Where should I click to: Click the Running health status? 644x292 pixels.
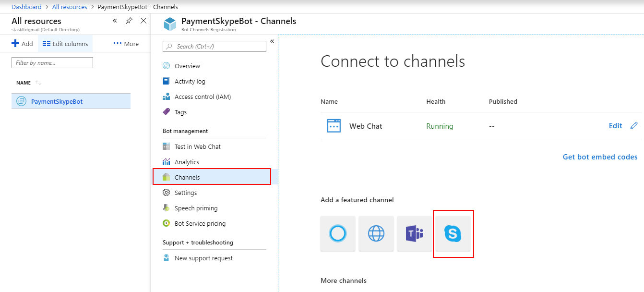440,126
